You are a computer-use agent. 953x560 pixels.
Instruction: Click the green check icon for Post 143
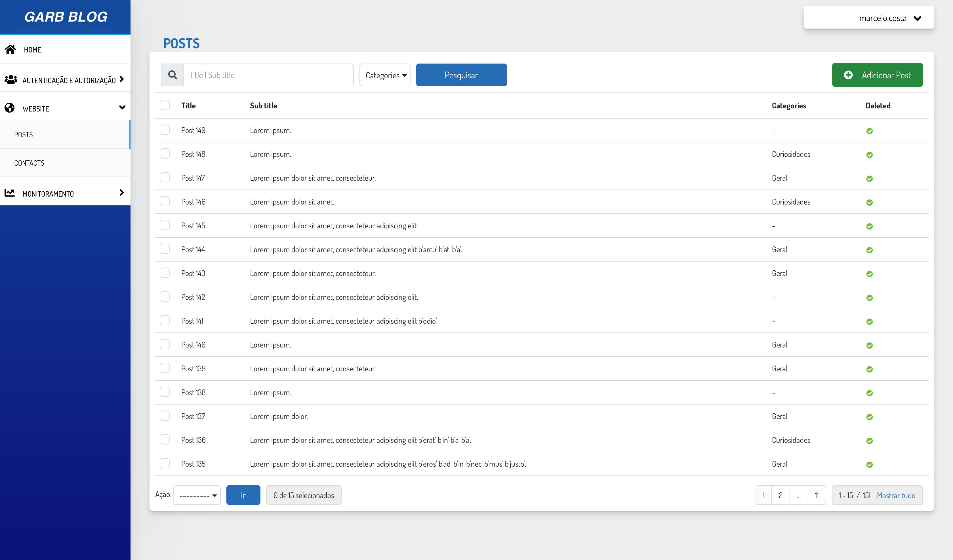(x=869, y=274)
